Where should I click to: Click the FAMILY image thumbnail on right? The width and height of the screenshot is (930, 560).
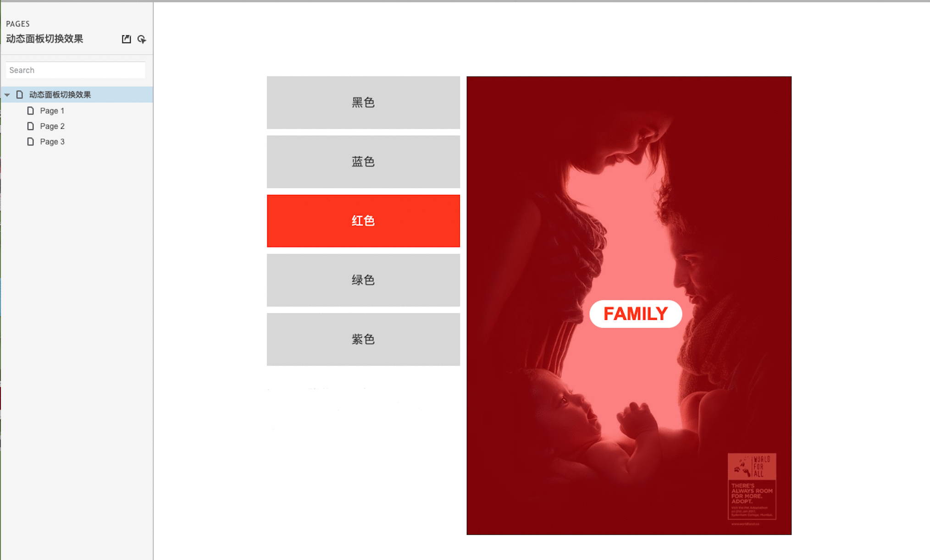[x=629, y=305]
